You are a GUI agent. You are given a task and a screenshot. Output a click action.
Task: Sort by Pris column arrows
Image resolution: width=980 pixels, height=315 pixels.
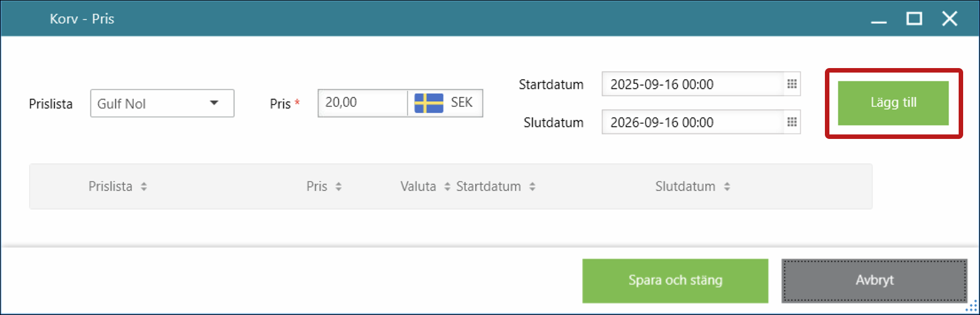[338, 187]
